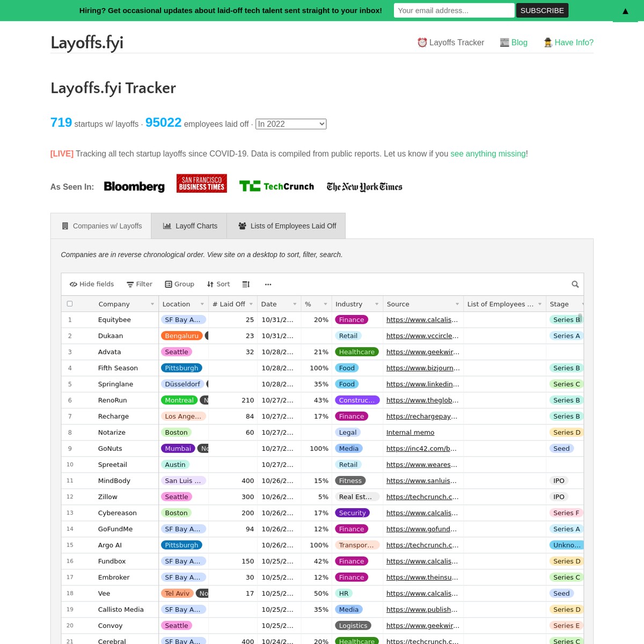Viewport: 644px width, 644px height.
Task: Click the 719 startups count
Action: click(x=61, y=122)
